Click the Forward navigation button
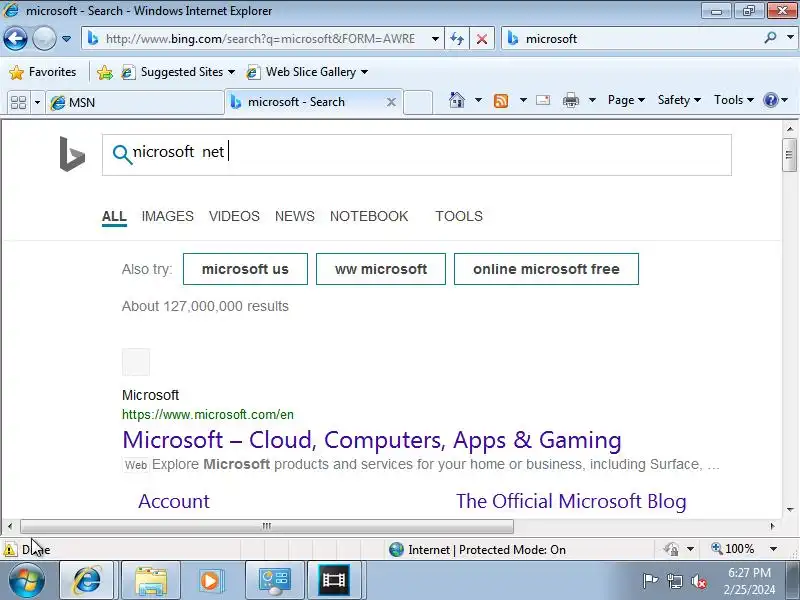 point(44,39)
